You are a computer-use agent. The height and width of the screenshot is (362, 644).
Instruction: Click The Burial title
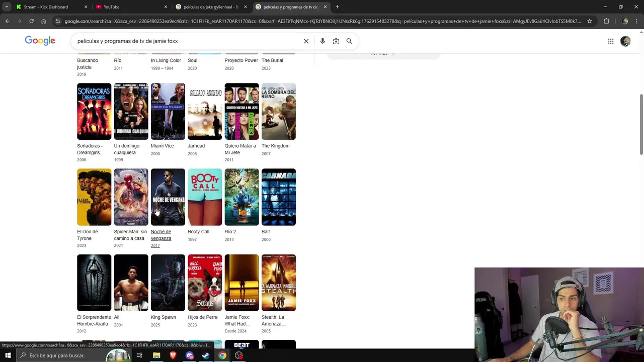(272, 60)
